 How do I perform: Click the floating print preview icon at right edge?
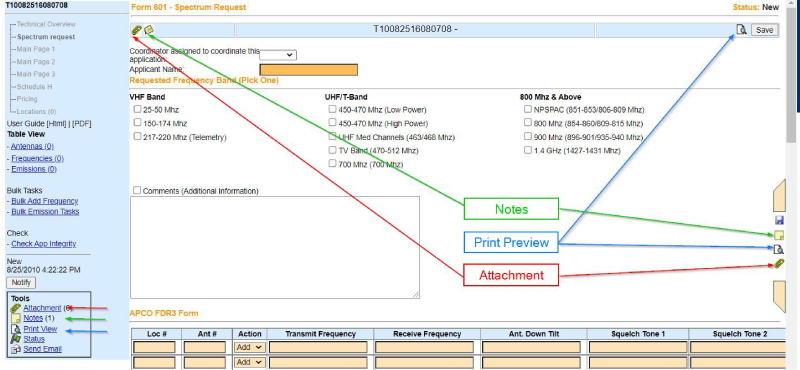779,250
